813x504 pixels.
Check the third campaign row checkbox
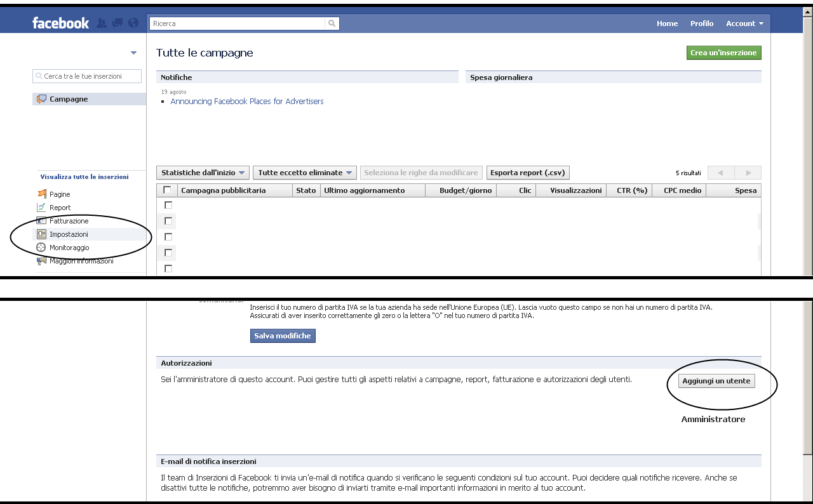point(168,237)
